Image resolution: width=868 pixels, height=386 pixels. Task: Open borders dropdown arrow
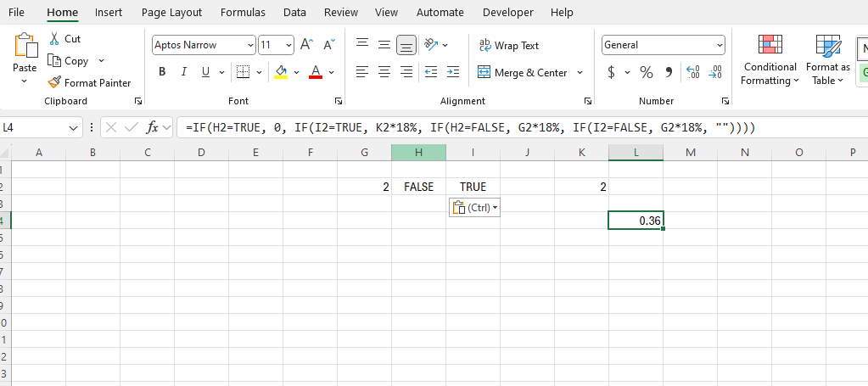click(258, 72)
